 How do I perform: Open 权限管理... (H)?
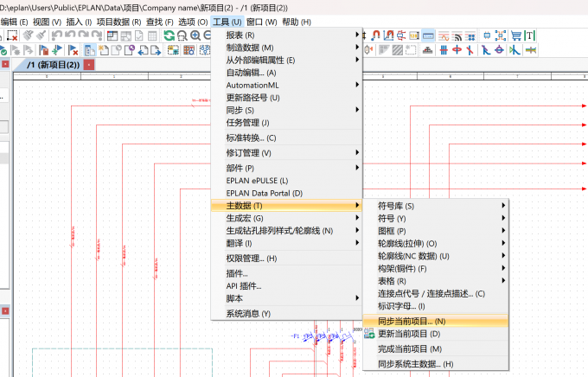[287, 258]
